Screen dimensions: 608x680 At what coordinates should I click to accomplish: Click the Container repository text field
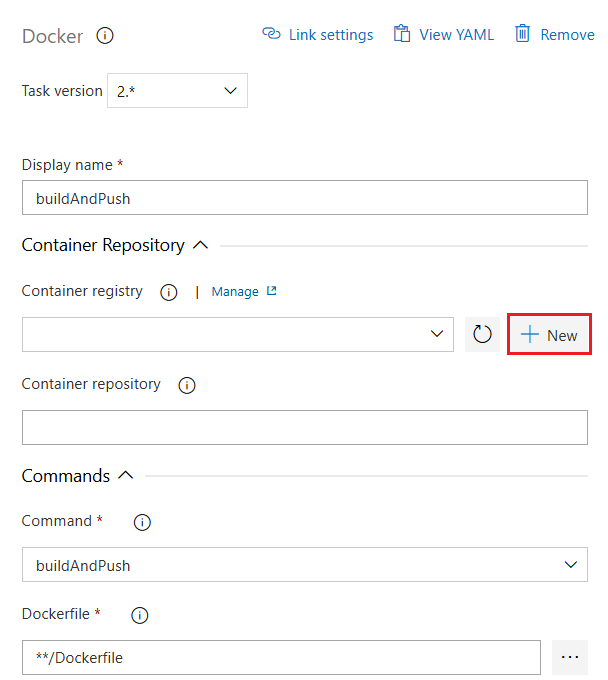(305, 428)
